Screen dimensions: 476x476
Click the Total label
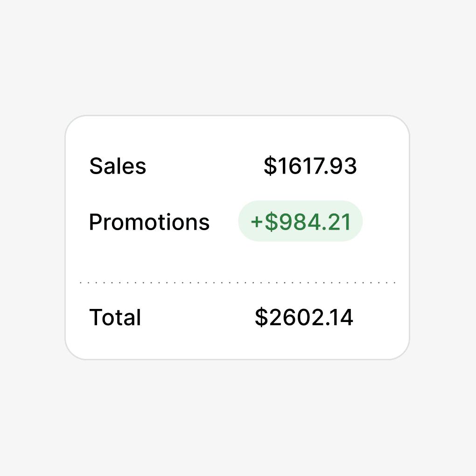[x=115, y=317]
